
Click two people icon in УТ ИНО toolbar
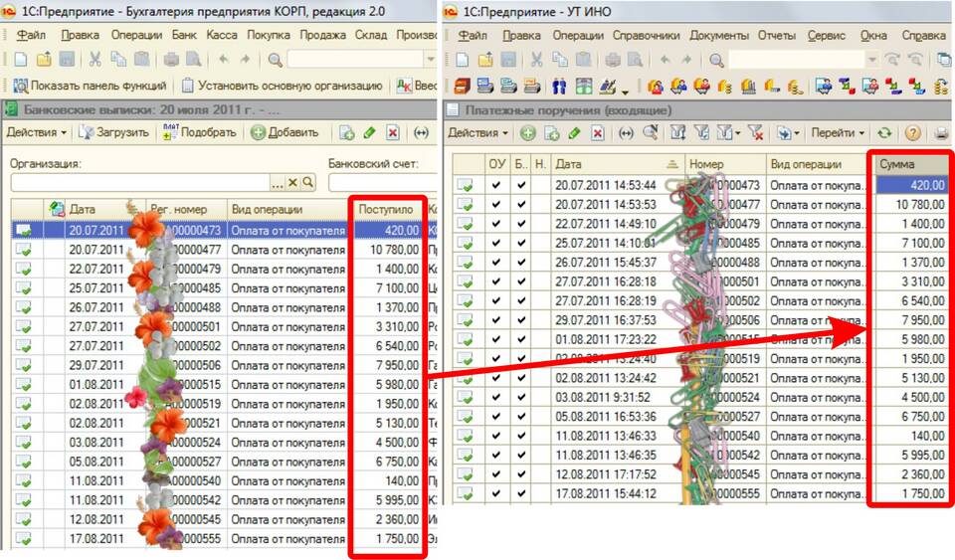(x=559, y=86)
